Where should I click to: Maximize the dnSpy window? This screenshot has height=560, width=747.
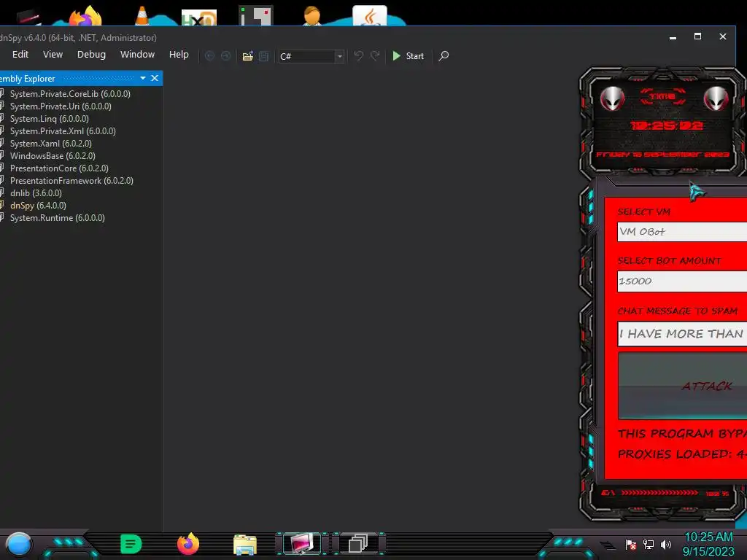coord(697,36)
